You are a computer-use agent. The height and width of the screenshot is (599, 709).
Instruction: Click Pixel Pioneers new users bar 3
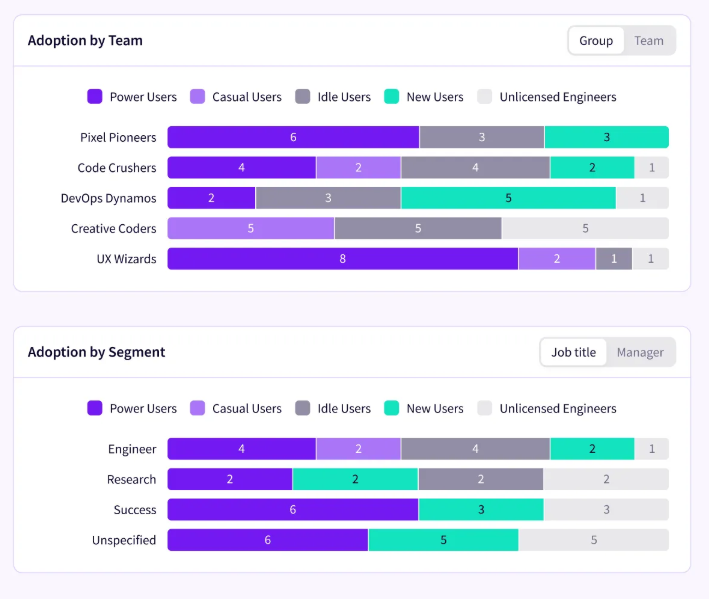(x=607, y=137)
